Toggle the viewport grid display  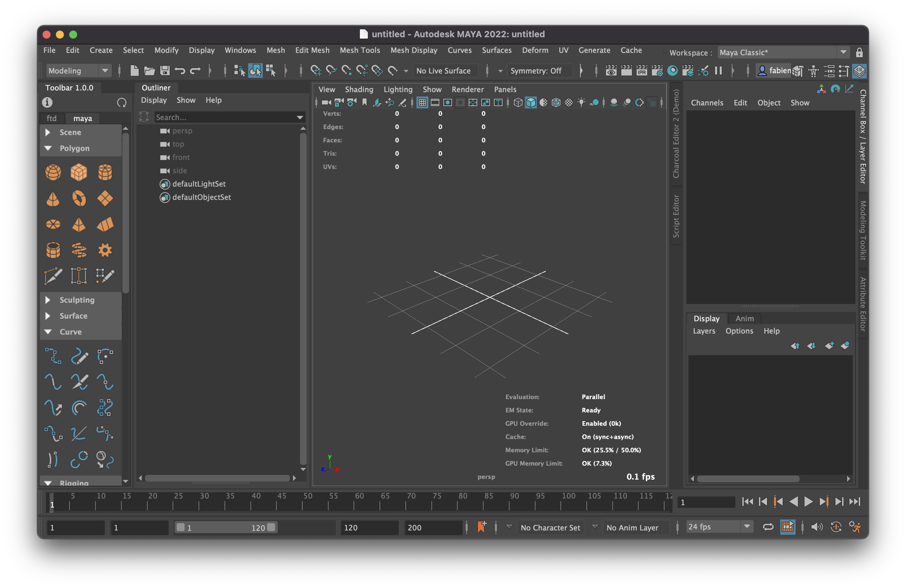pos(422,102)
